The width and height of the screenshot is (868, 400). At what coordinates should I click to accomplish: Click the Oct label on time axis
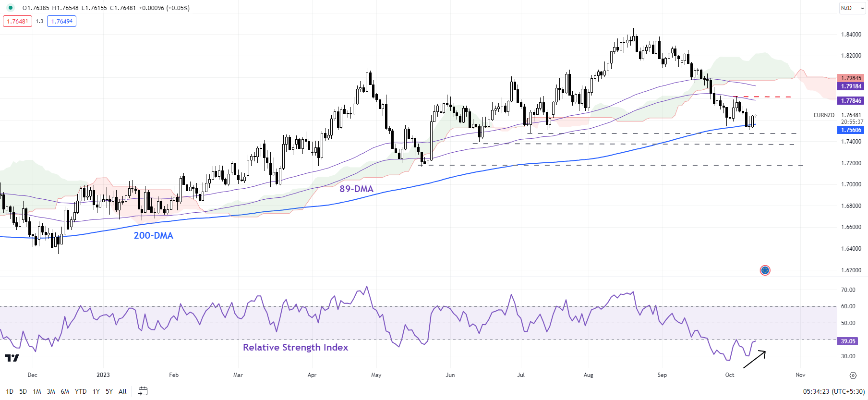pos(730,375)
